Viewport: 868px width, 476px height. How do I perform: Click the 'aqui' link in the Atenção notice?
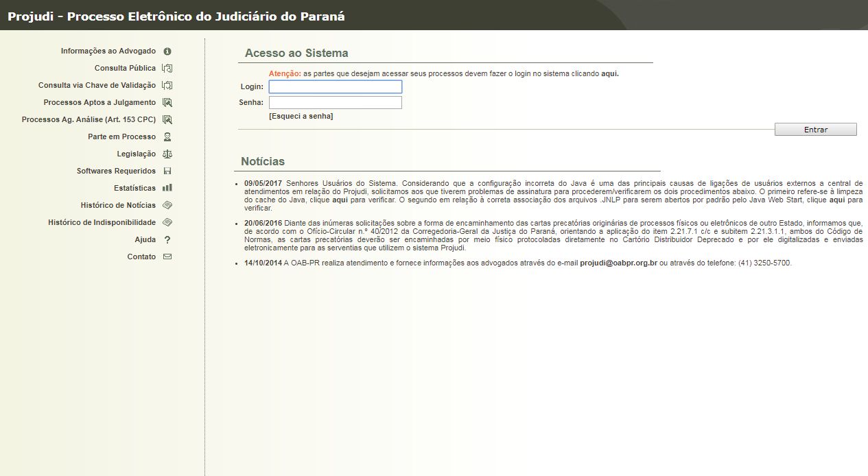pos(610,73)
